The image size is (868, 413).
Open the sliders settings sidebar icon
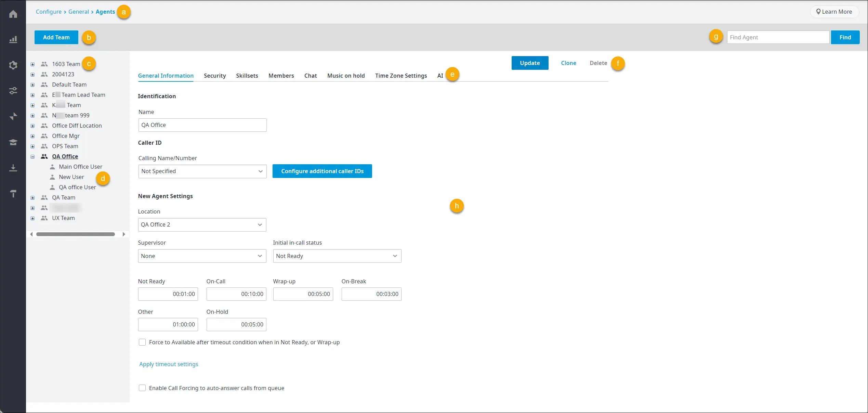(x=13, y=91)
